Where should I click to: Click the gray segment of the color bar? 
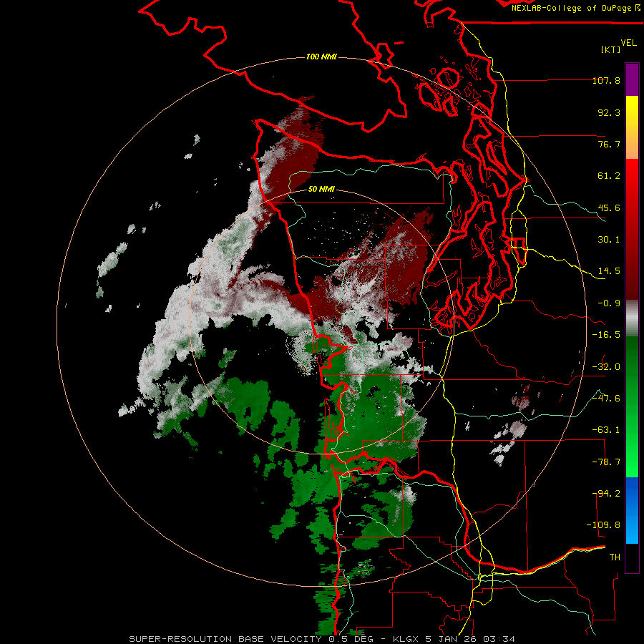pos(632,318)
